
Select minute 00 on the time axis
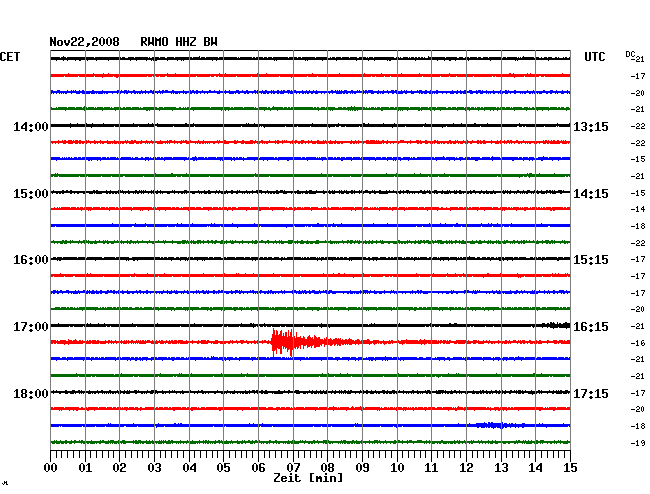point(51,468)
